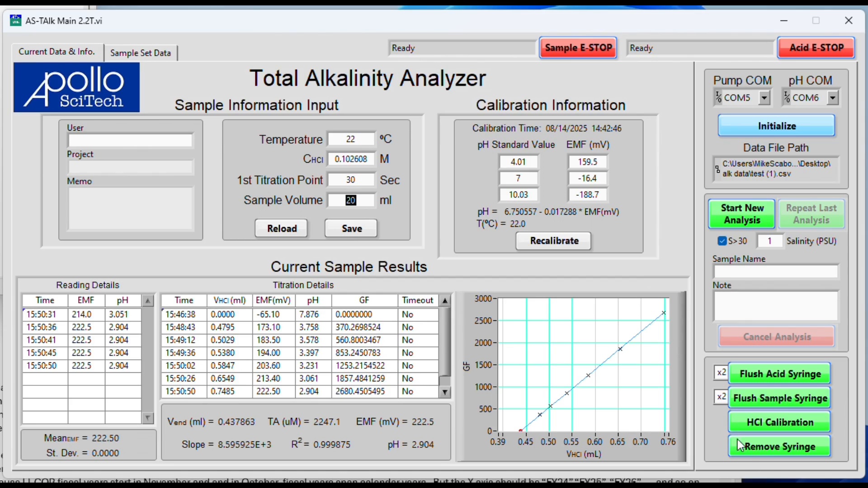Click the 1st Titration Point field

click(x=351, y=180)
